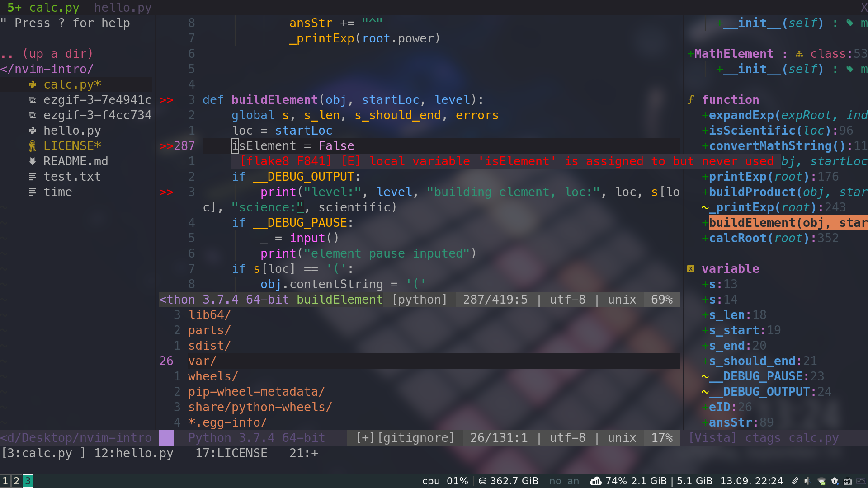Go up a directory in file tree
868x488 pixels.
pos(47,54)
